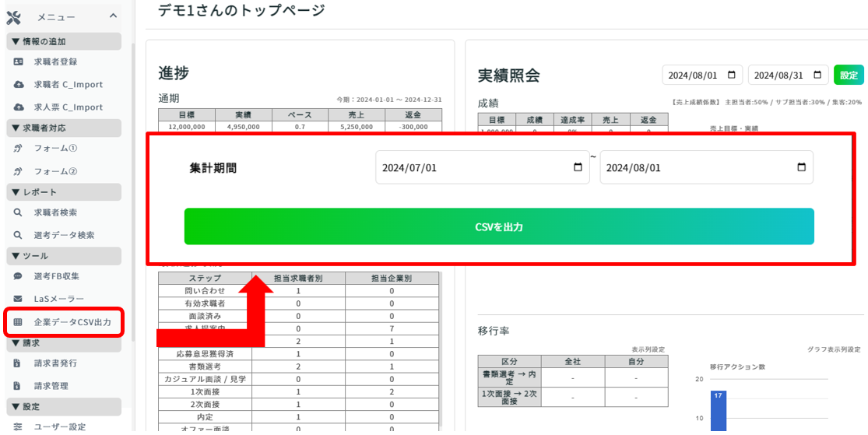
Task: Click the 担当求職者別 column header
Action: tap(298, 278)
